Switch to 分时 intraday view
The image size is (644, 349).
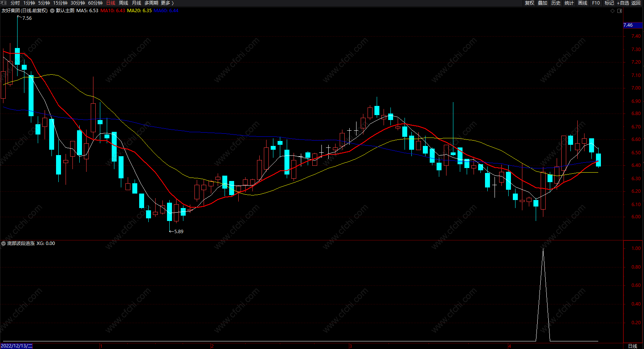coord(15,3)
